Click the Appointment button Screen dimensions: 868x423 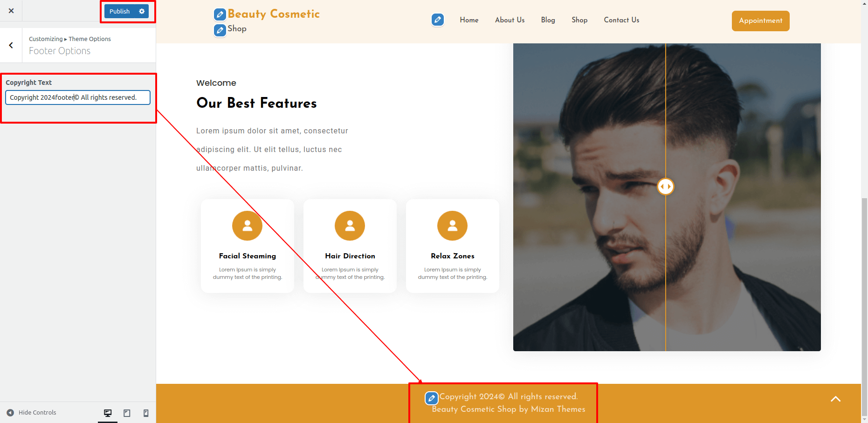pyautogui.click(x=760, y=21)
